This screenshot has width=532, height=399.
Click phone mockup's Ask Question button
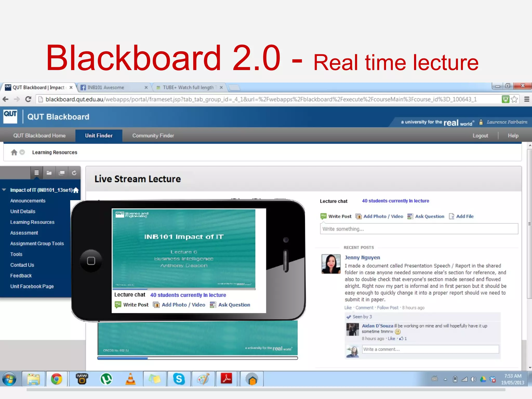pos(230,305)
